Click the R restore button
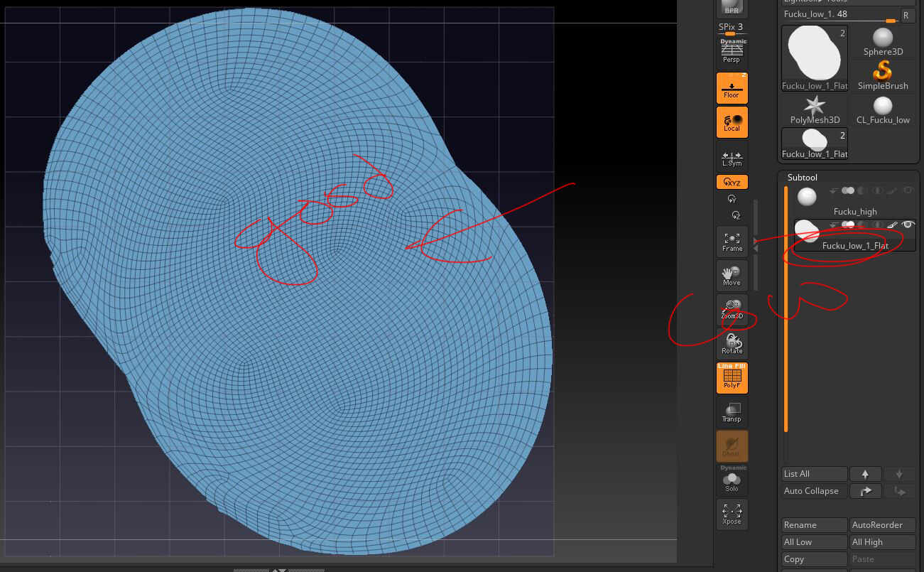 click(908, 15)
